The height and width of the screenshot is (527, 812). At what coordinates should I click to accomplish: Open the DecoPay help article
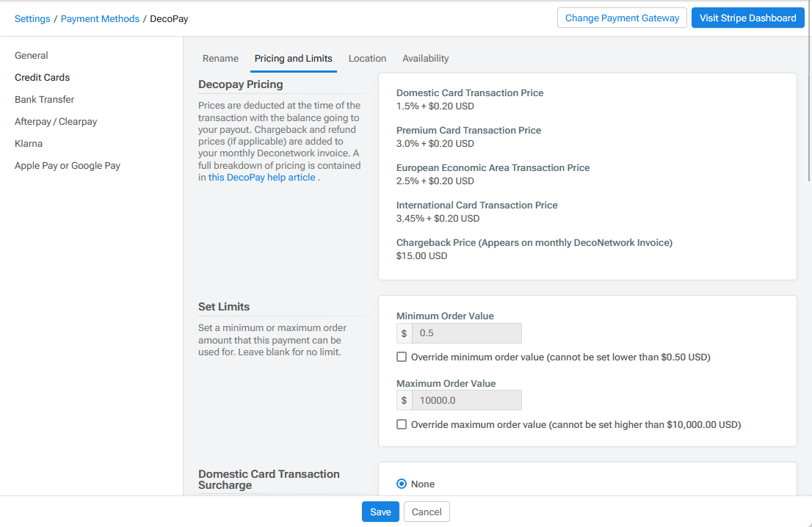tap(261, 177)
